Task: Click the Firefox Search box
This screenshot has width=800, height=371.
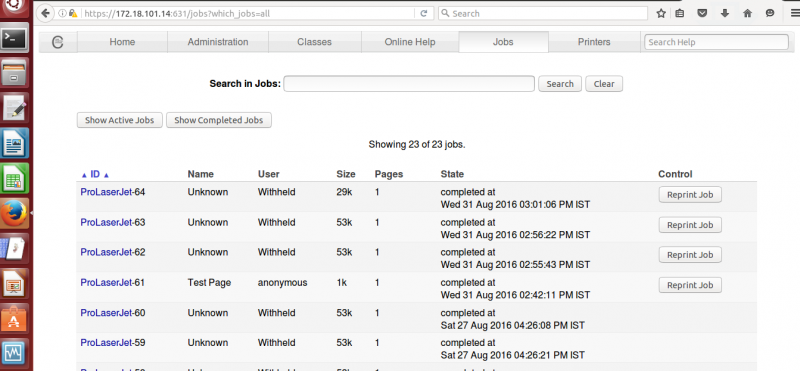Action: 543,14
